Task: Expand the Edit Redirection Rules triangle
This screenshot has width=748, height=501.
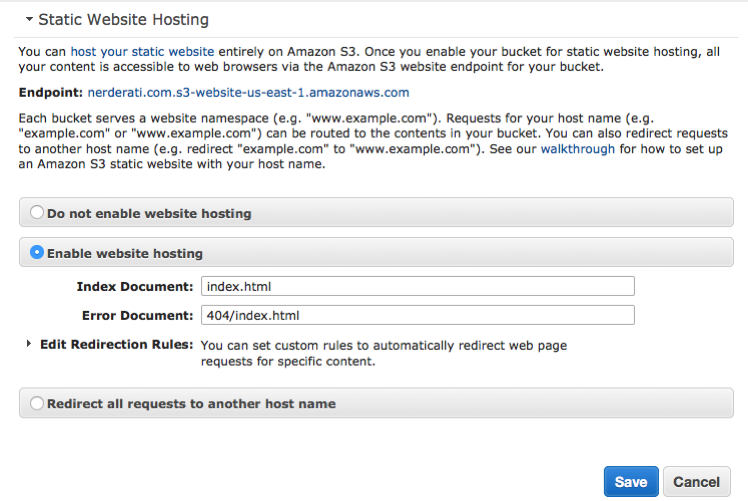Action: [x=29, y=344]
